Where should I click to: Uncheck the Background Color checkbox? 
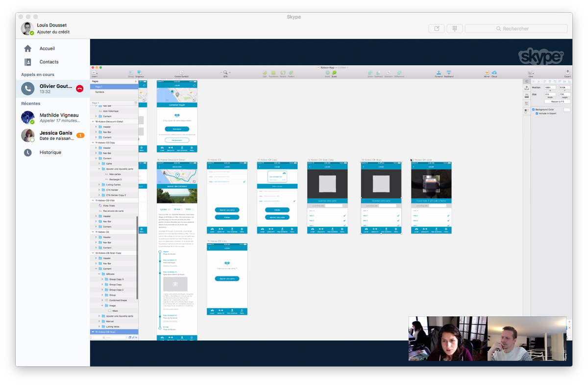[x=533, y=110]
